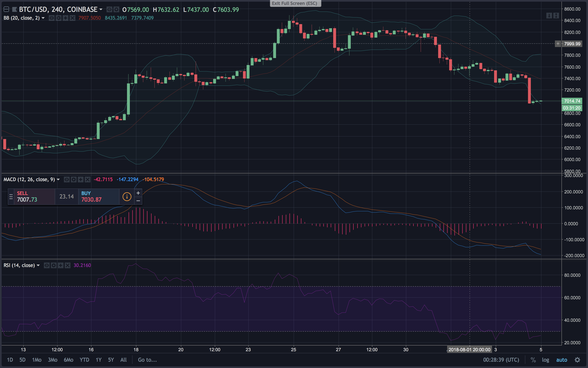Hide the Bollinger Bands indicator
This screenshot has height=368, width=588.
(51, 18)
